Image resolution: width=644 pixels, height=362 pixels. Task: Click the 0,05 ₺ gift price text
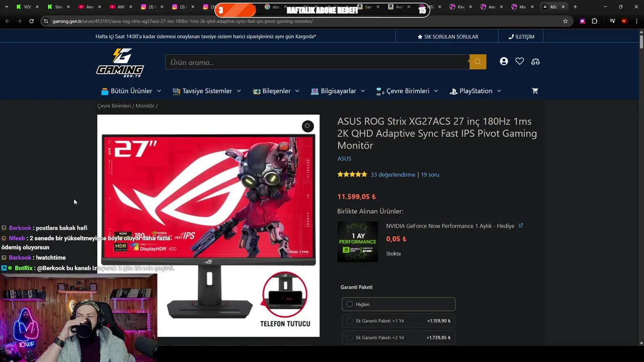click(396, 239)
